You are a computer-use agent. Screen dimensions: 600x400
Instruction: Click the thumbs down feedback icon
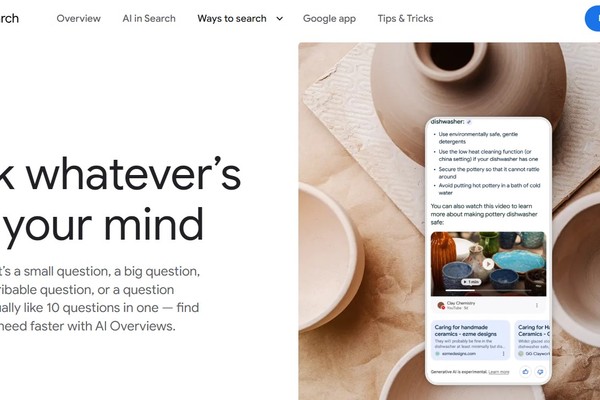coord(540,372)
